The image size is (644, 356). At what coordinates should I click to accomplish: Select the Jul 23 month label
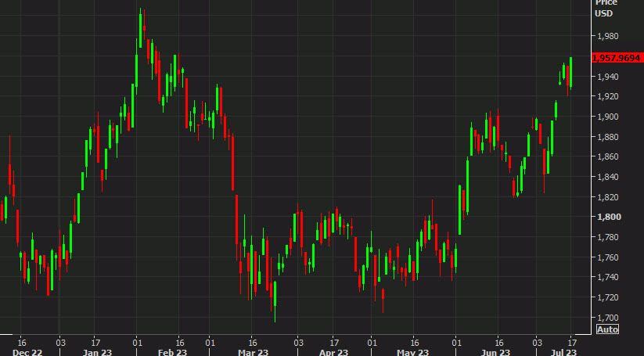[x=563, y=352]
